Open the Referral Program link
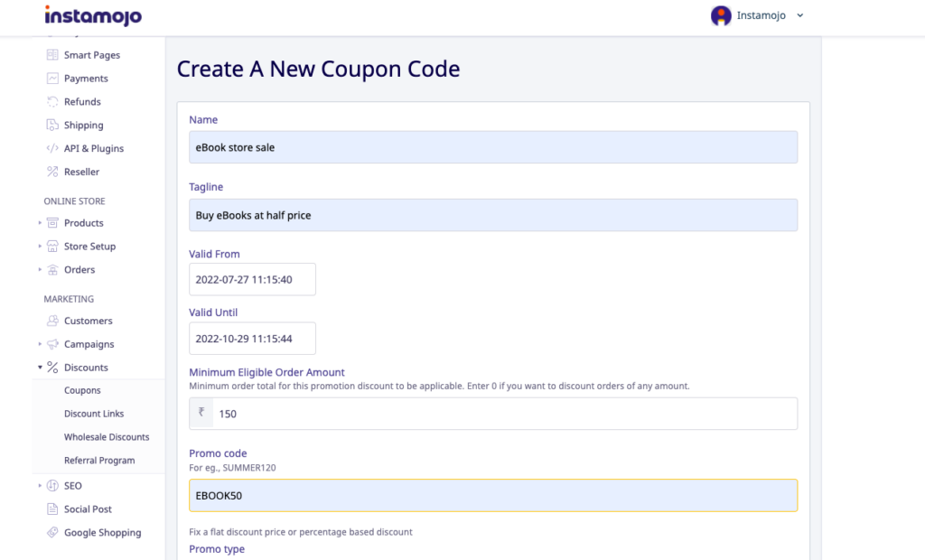Image resolution: width=925 pixels, height=560 pixels. click(99, 461)
